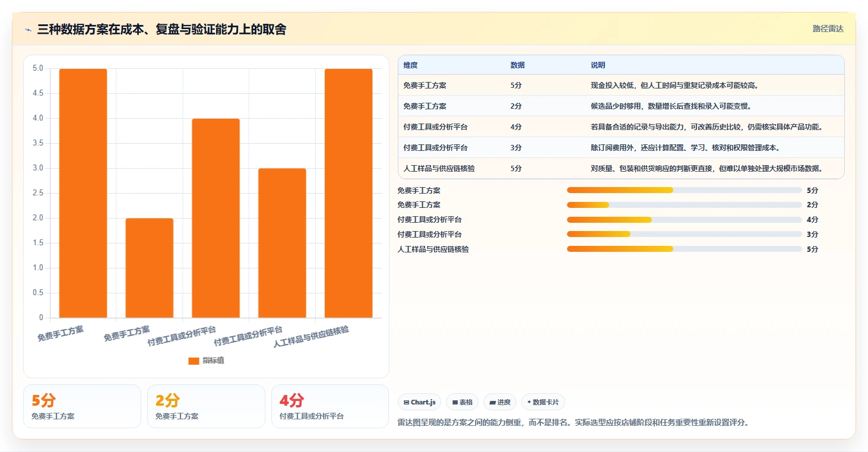Click the progress bar labeled 4分

coord(685,220)
